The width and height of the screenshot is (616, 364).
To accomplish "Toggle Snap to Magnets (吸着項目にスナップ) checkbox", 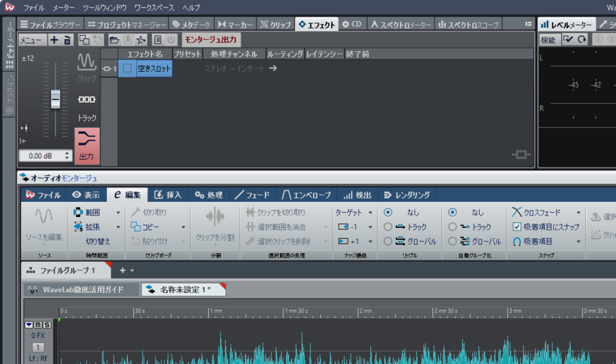I will [517, 226].
